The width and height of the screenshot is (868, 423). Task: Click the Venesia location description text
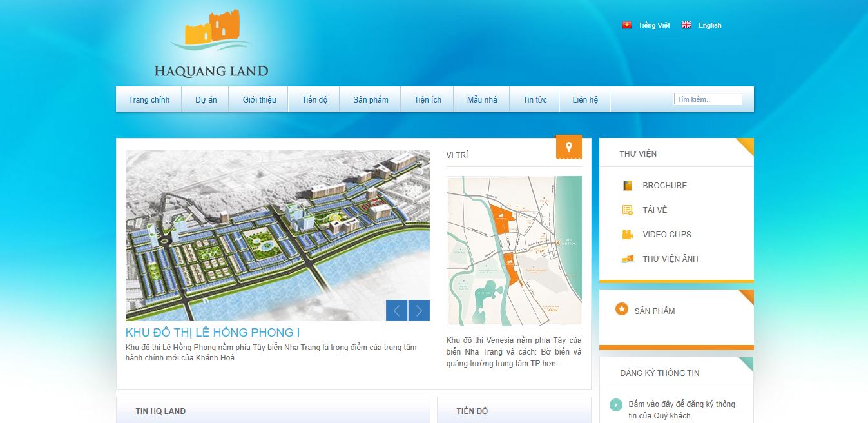pyautogui.click(x=514, y=351)
